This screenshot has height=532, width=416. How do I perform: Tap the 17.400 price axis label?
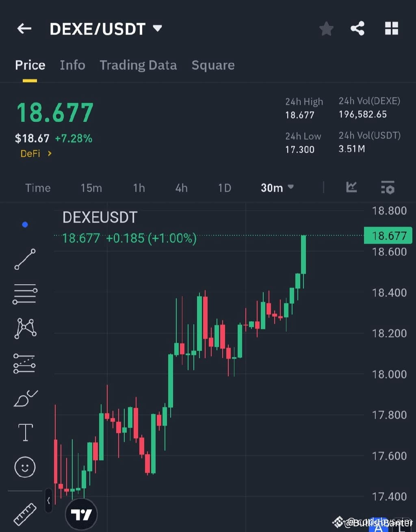389,496
